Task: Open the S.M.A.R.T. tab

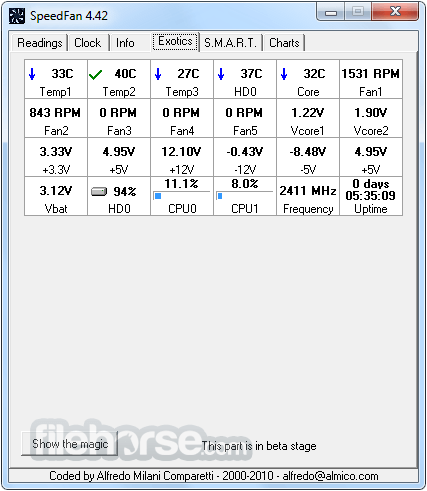Action: click(x=230, y=43)
